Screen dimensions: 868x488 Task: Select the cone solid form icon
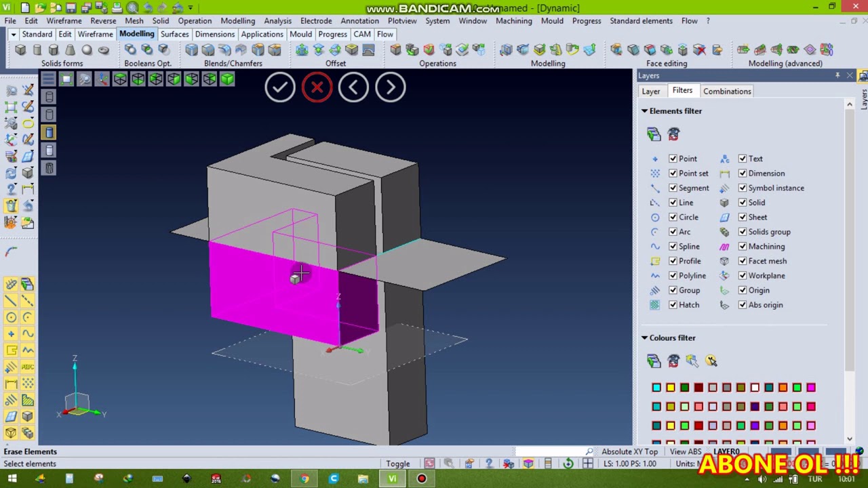70,49
